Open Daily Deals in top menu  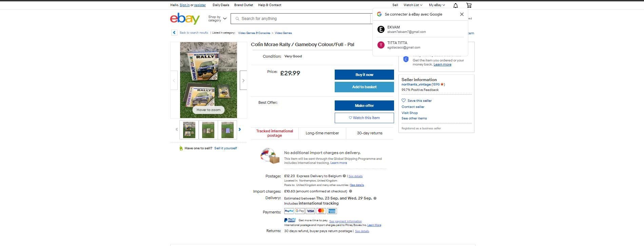(x=221, y=5)
